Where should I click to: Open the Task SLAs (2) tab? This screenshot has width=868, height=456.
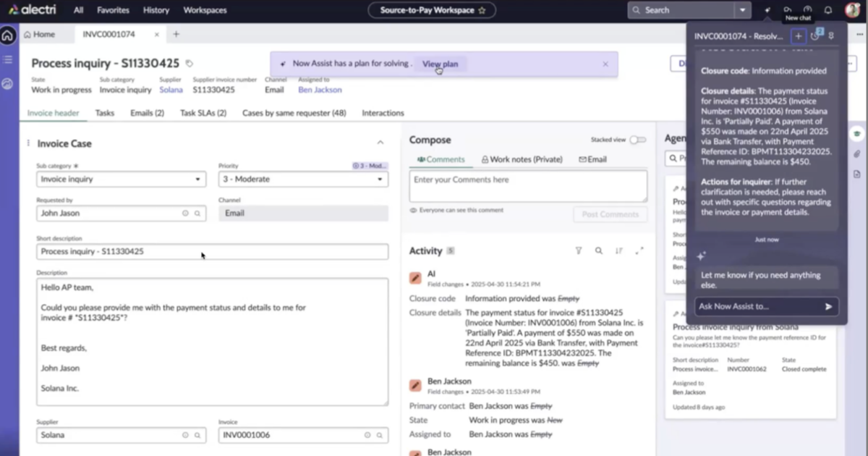pos(203,113)
